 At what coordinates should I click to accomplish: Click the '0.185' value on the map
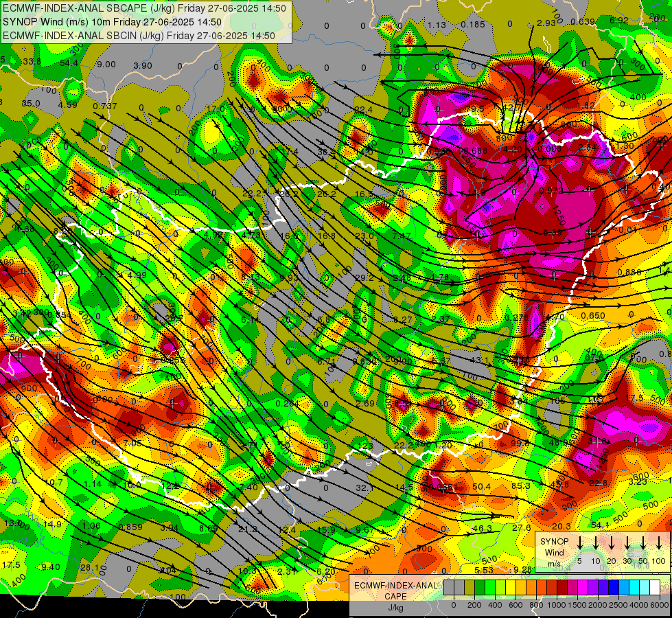(473, 24)
